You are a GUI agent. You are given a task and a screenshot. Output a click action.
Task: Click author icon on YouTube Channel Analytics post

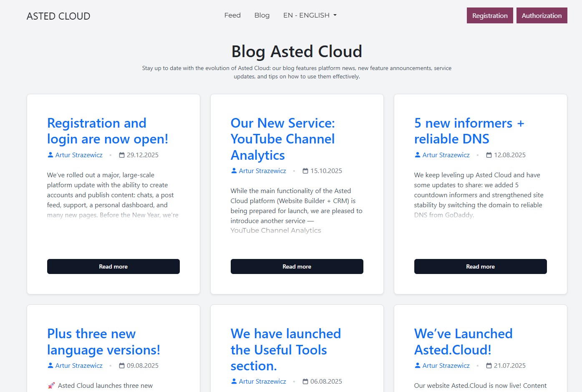point(234,171)
